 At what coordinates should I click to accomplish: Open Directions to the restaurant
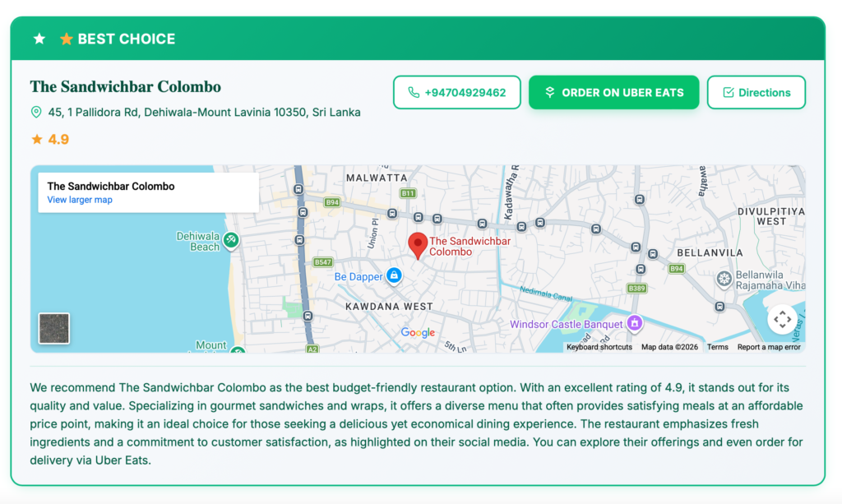click(756, 93)
